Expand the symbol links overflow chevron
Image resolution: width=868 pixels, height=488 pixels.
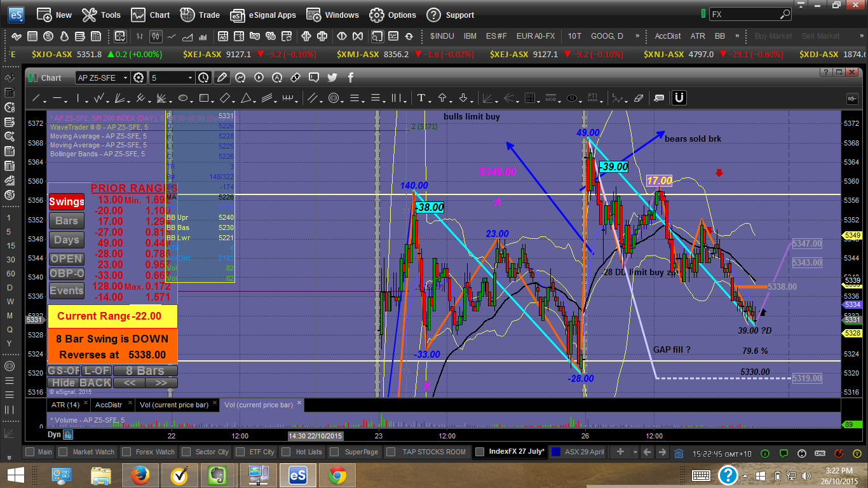click(x=638, y=36)
